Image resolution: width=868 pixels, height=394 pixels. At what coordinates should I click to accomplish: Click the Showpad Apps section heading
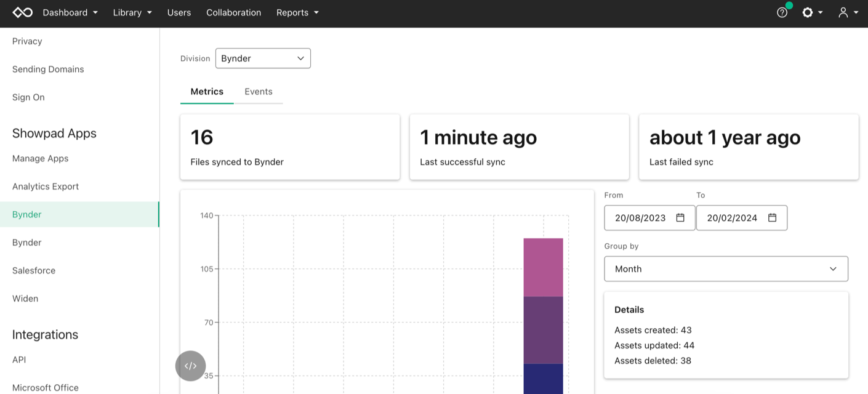tap(54, 134)
